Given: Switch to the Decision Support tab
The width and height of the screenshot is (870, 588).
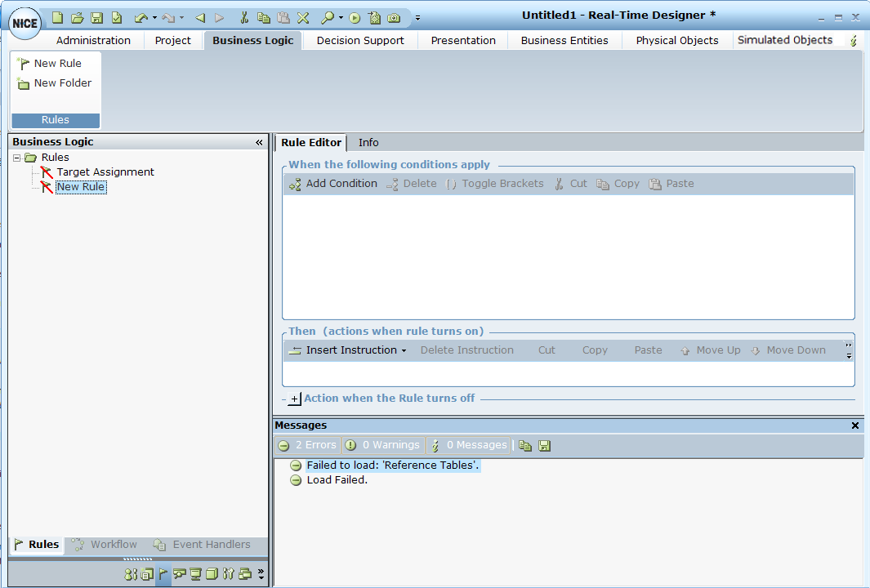Looking at the screenshot, I should [x=360, y=40].
